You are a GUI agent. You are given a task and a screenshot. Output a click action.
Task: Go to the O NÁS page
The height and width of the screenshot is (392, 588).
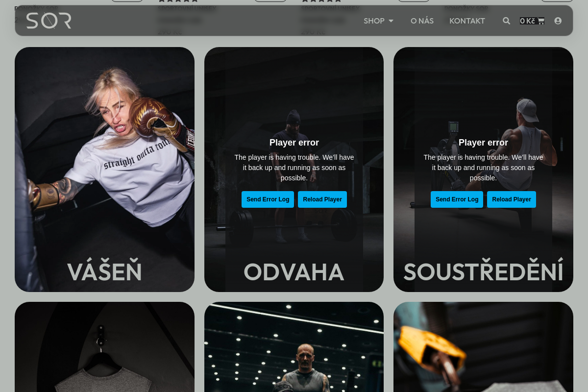(x=422, y=21)
